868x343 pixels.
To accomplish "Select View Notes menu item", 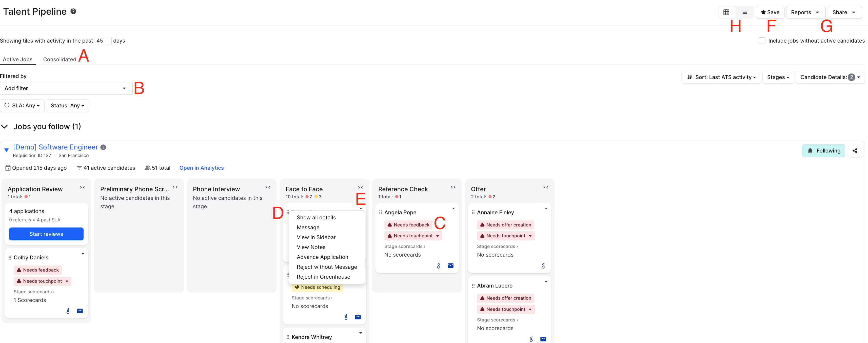I will point(311,247).
